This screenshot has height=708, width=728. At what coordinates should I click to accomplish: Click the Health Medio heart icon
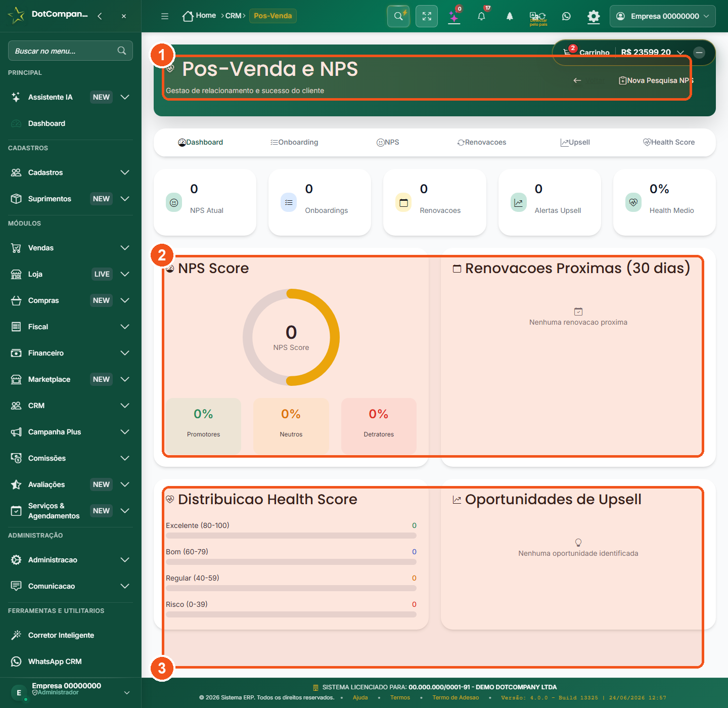(x=633, y=202)
